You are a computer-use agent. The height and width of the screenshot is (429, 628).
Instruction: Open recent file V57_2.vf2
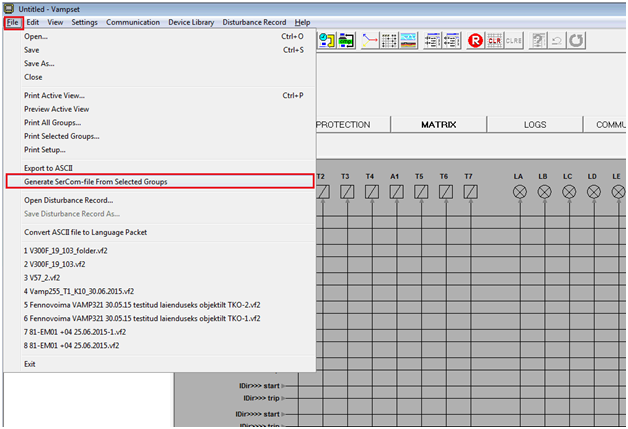(x=160, y=278)
